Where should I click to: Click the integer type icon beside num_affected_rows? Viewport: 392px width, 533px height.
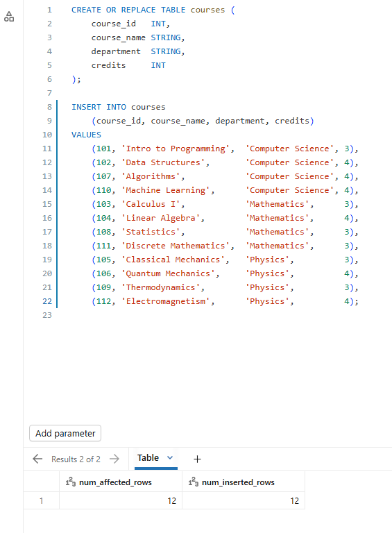pyautogui.click(x=71, y=482)
